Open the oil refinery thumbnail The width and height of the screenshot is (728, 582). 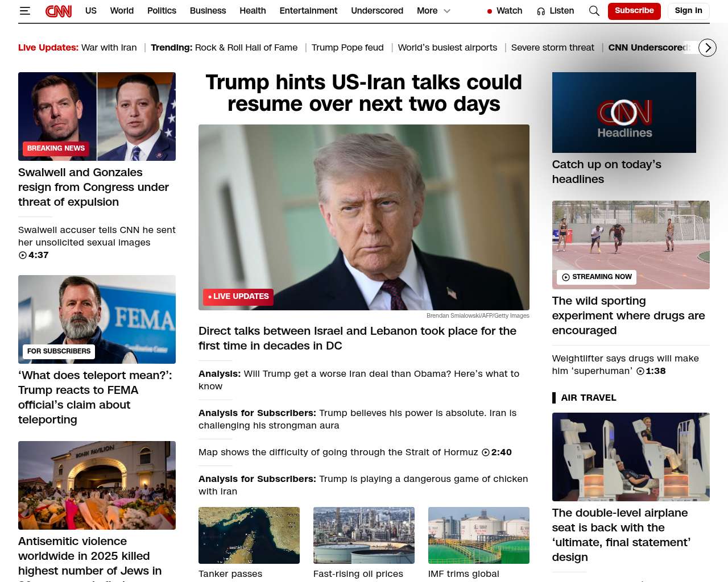[x=364, y=535]
